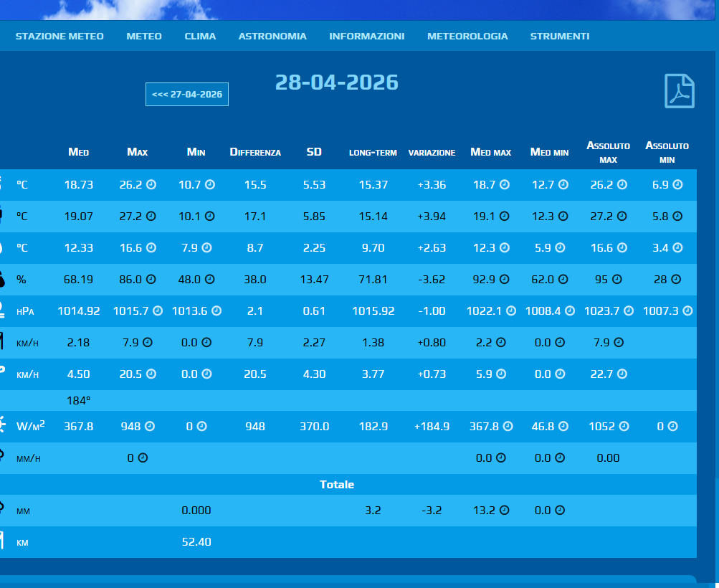Click clock icon next to 92.9 humidity
The width and height of the screenshot is (719, 588).
point(504,280)
